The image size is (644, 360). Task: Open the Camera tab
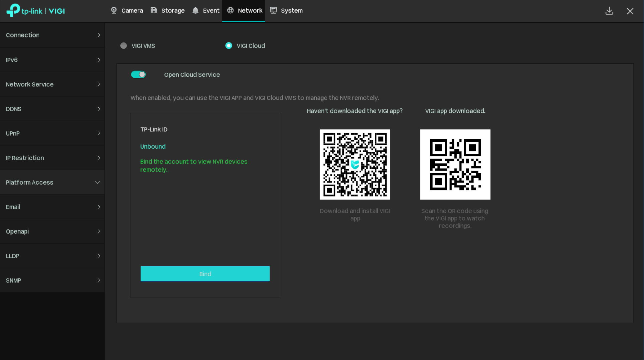point(127,11)
